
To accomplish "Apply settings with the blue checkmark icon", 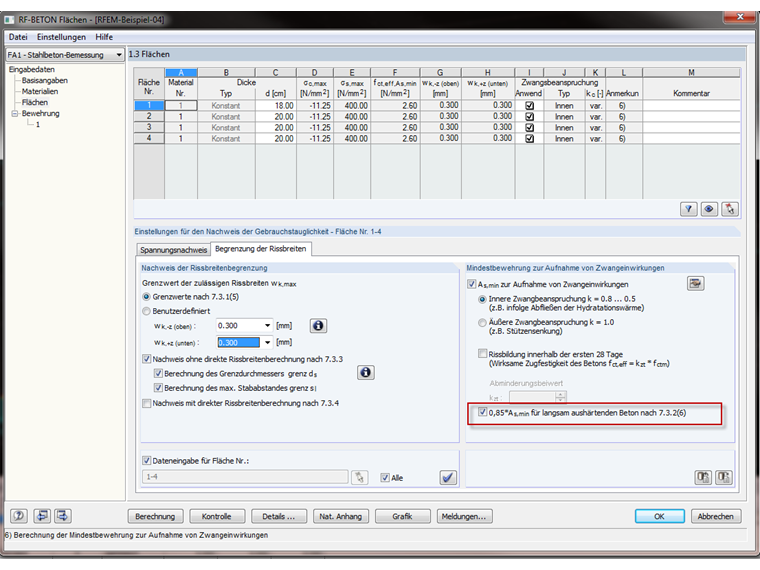I will click(448, 477).
